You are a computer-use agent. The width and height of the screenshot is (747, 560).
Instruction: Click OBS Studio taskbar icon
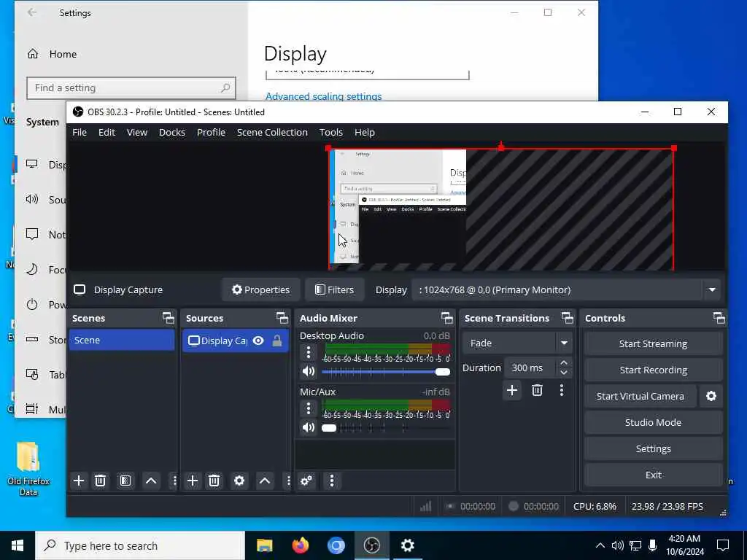(371, 545)
